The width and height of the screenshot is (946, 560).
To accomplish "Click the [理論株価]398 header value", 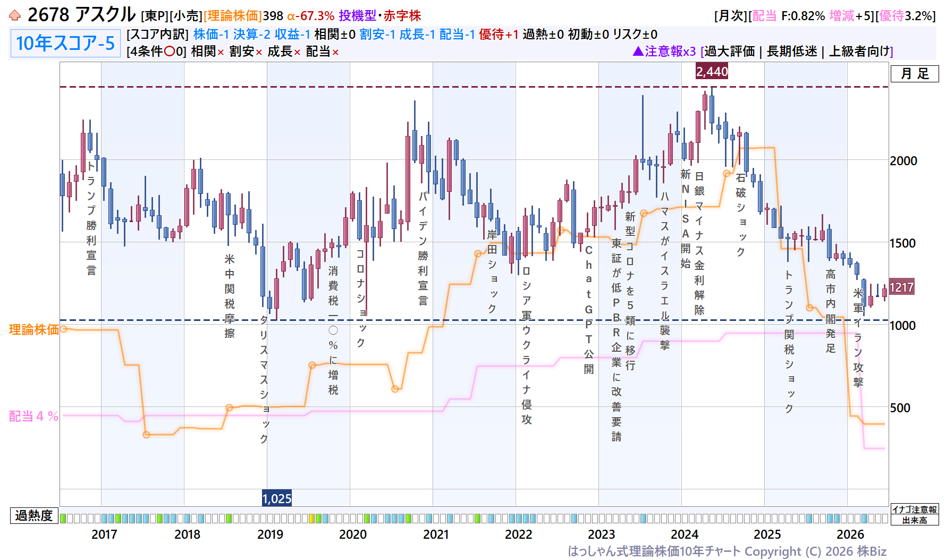I will (243, 16).
